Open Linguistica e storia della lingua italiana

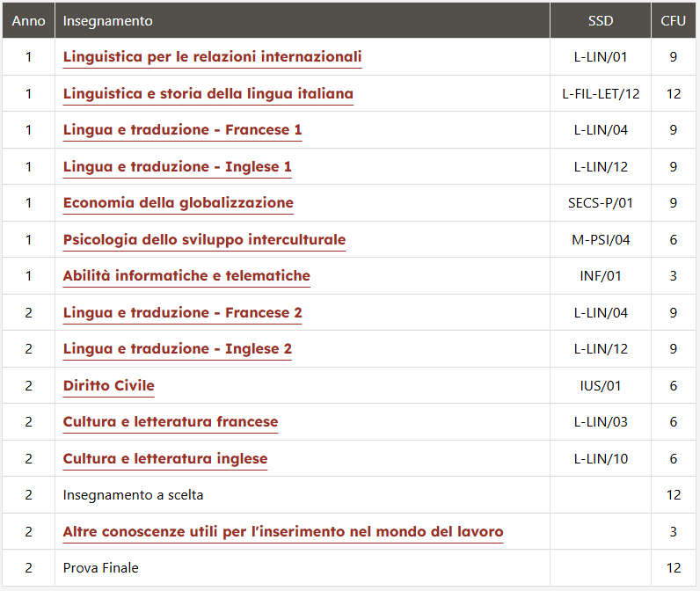208,94
